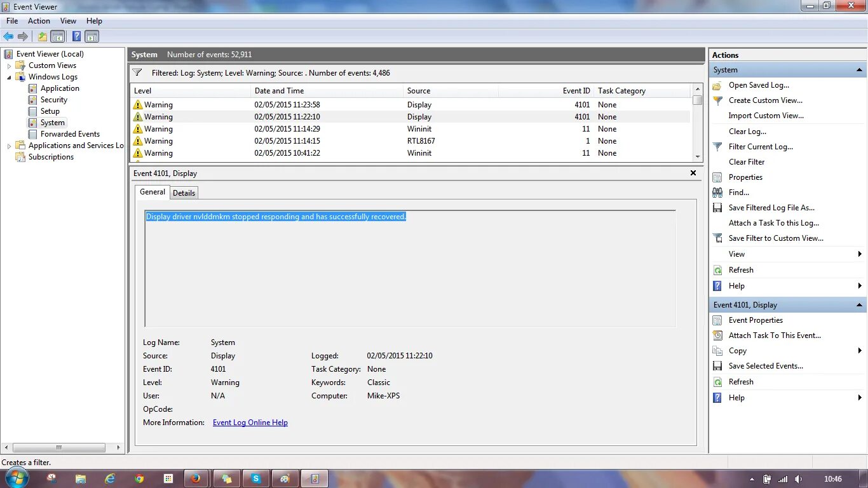The image size is (868, 488).
Task: Open the Help menu in the menu bar
Action: [94, 21]
